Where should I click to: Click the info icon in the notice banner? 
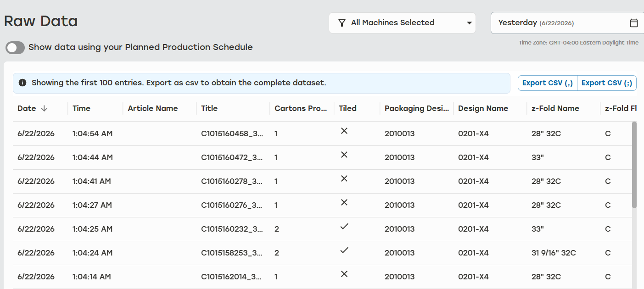click(x=22, y=83)
